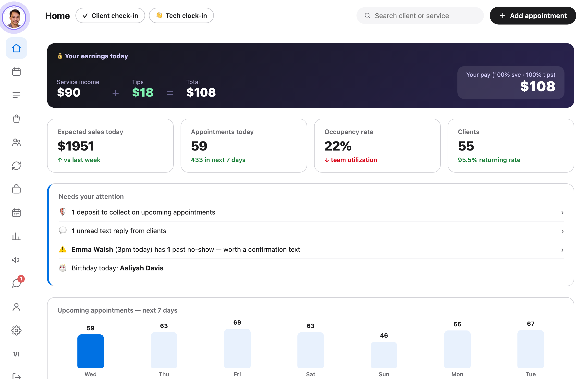
Task: Open the calendar icon below Home in sidebar
Action: click(16, 72)
